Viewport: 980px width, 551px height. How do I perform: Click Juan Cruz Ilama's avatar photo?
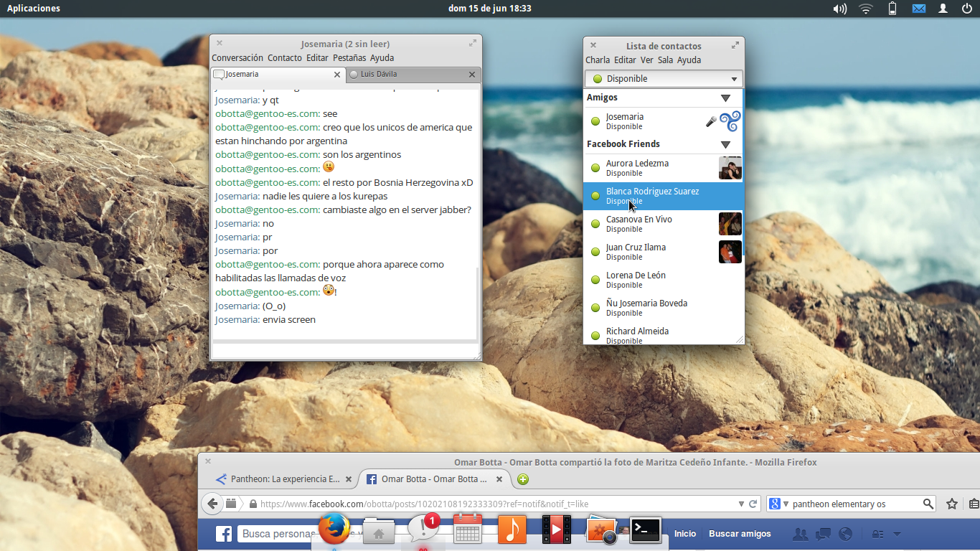coord(730,252)
